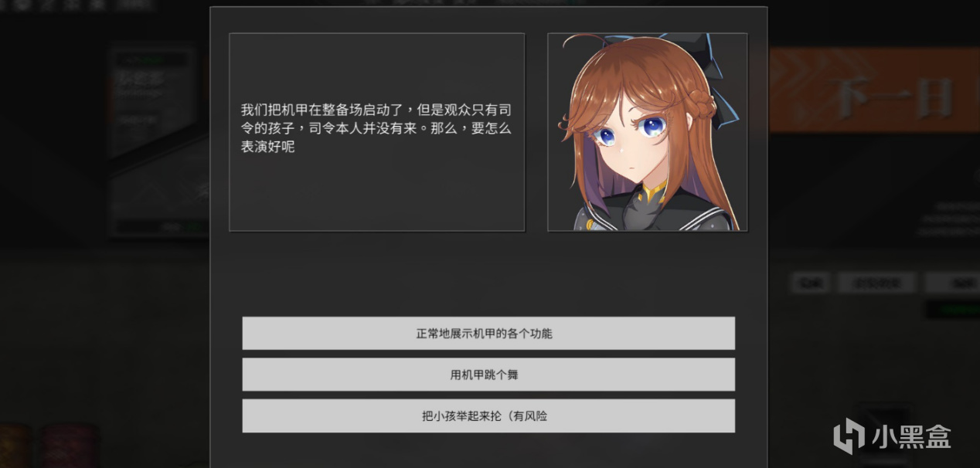The height and width of the screenshot is (468, 980).
Task: Select the "用机甲跳个舞" choice
Action: 488,375
